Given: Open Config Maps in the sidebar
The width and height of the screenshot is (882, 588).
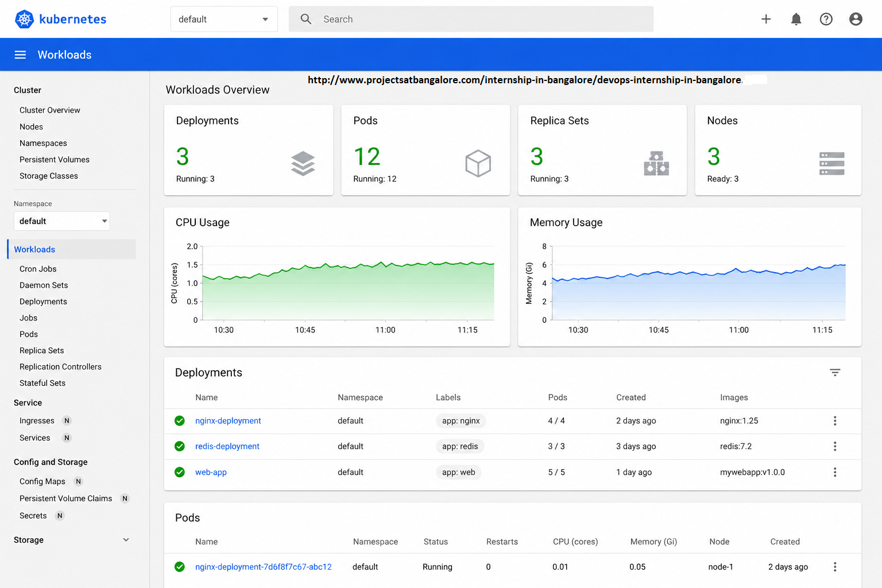Looking at the screenshot, I should (x=42, y=481).
